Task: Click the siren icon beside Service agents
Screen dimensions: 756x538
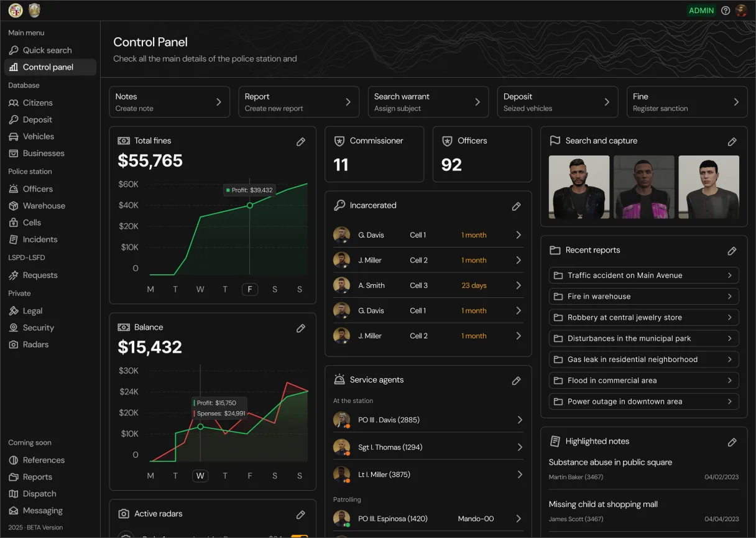Action: click(x=339, y=379)
